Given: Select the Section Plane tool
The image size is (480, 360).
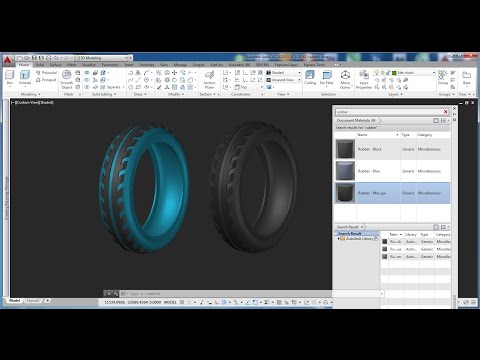Looking at the screenshot, I should [209, 79].
